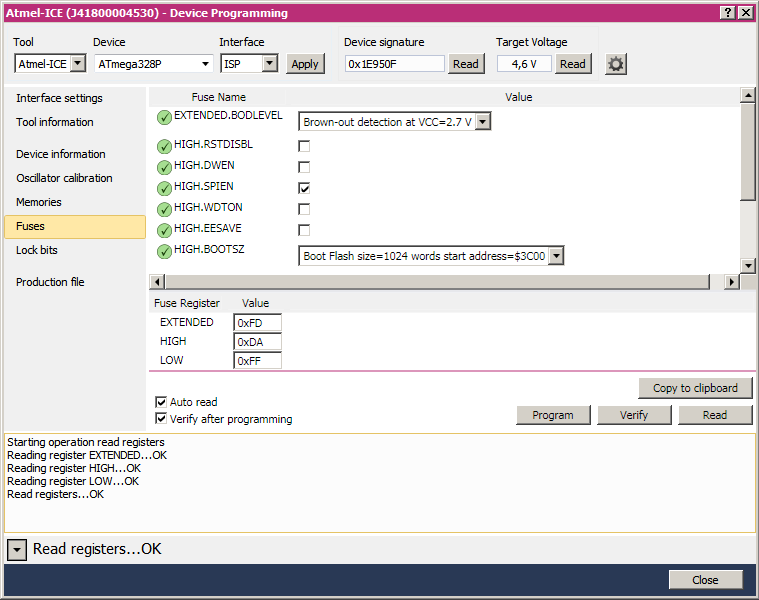759x600 pixels.
Task: Click the EXTENDED.BODLEVEL green status check icon
Action: (x=164, y=117)
